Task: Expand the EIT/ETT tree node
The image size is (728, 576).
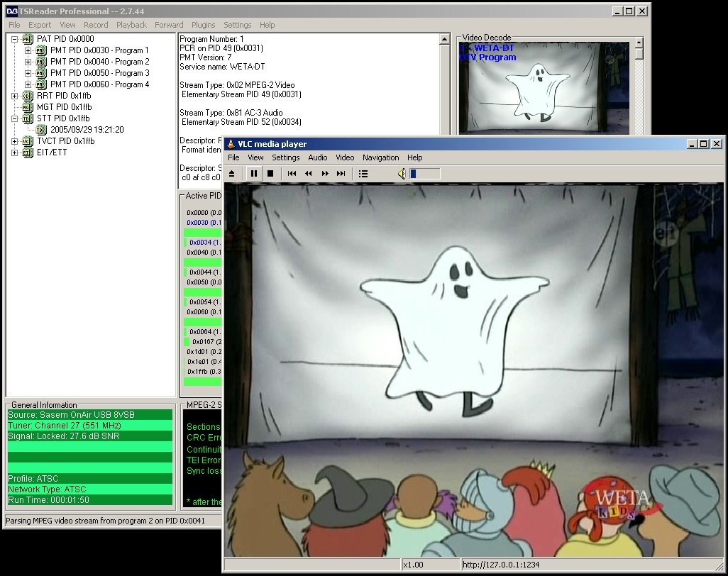Action: (x=14, y=153)
